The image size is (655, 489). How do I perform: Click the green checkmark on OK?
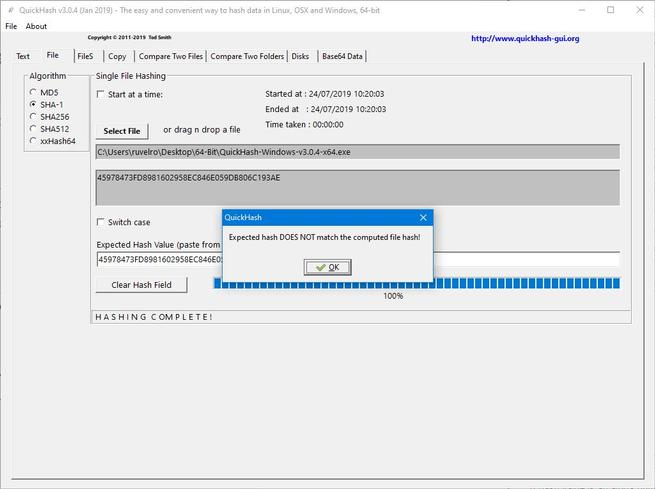[x=320, y=267]
